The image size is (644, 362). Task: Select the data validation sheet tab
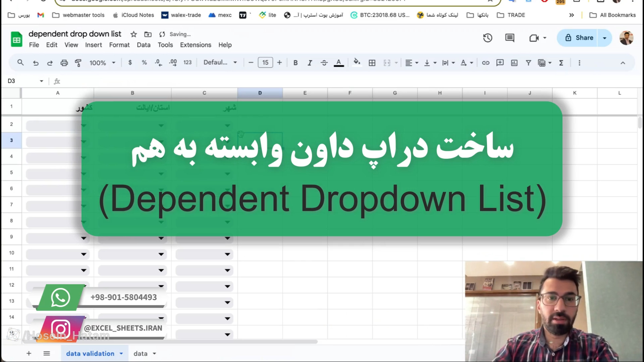click(90, 354)
